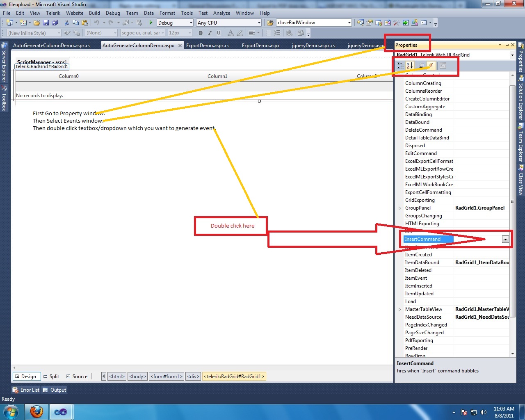
Task: Open the Solution Explorer toolbar icon
Action: click(x=361, y=23)
